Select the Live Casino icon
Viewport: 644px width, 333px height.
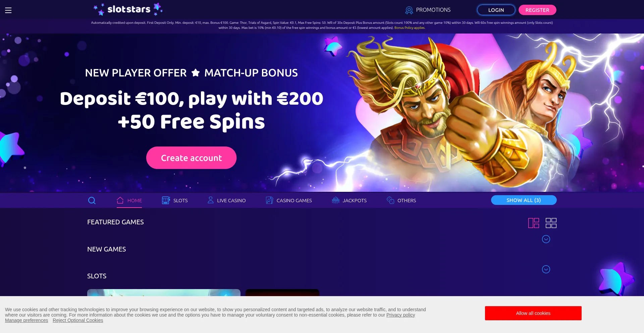[210, 200]
